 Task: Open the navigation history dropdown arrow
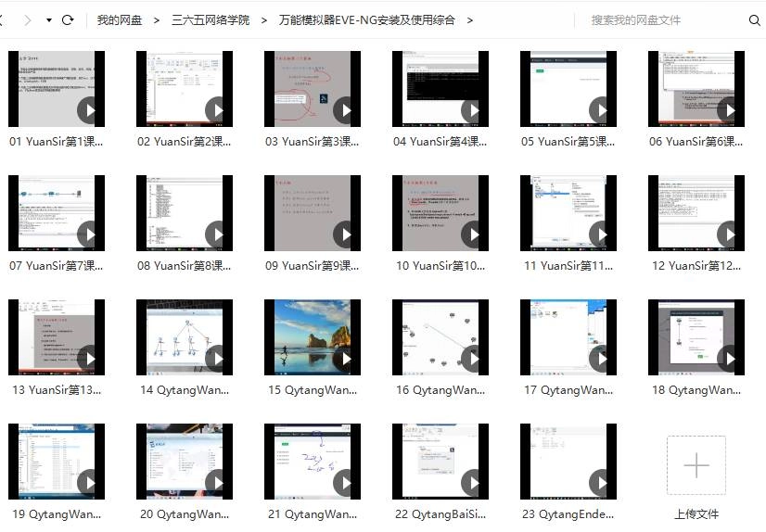pos(49,20)
